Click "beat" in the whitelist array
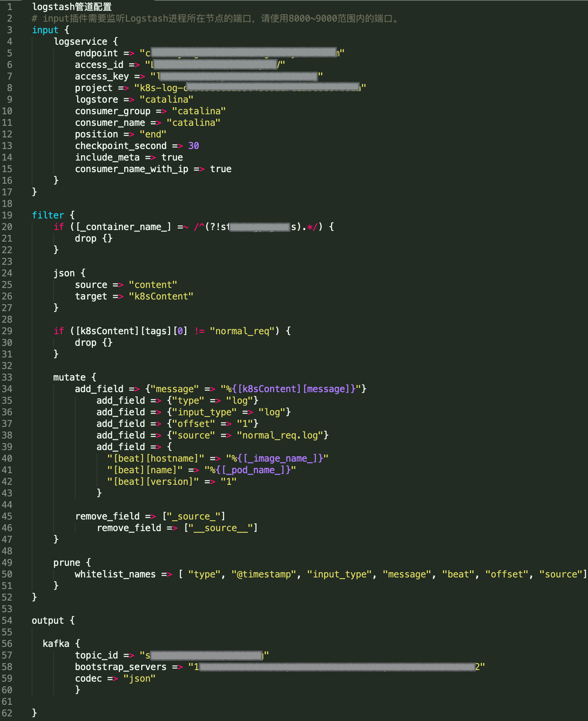 pos(458,574)
